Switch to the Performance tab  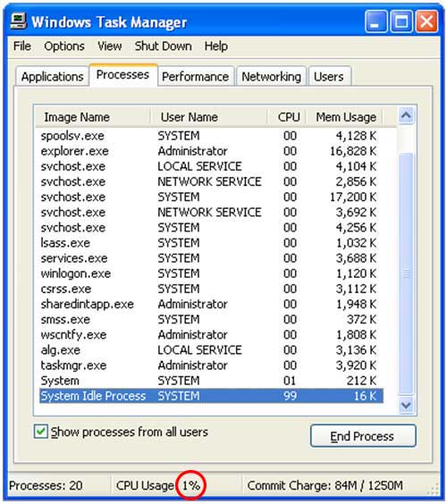(x=195, y=77)
